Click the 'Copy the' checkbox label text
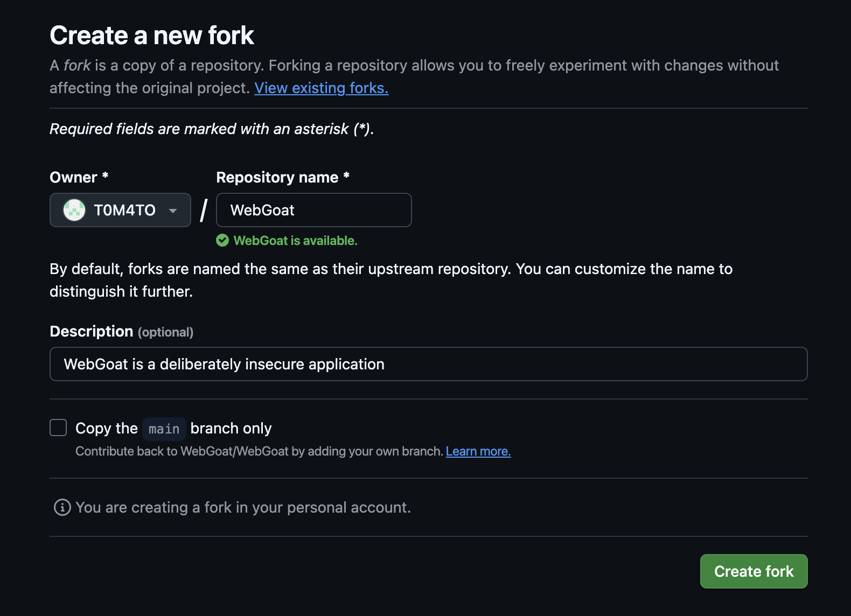 pos(107,429)
